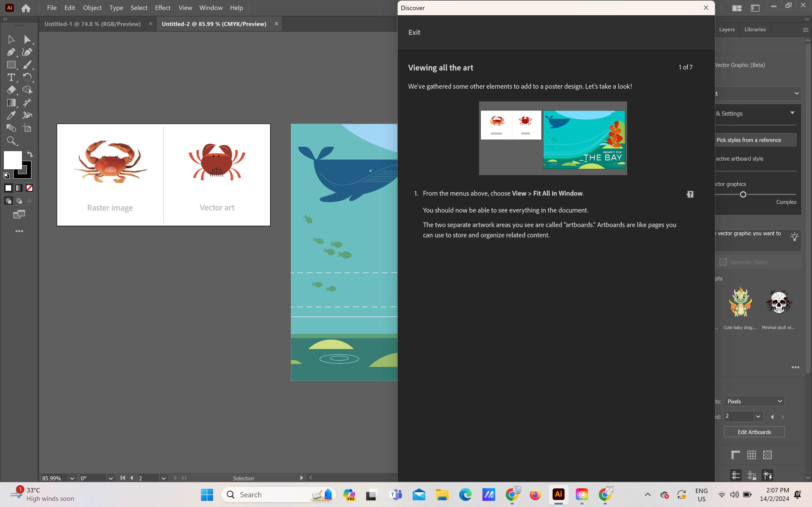Toggle show rulers icon in Properties

735,455
